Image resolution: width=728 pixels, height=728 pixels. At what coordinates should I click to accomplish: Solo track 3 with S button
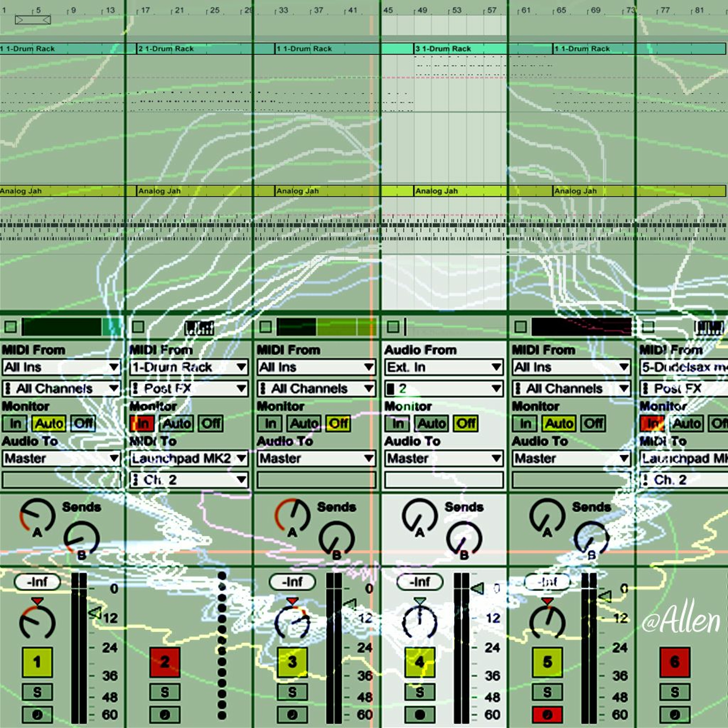(292, 692)
